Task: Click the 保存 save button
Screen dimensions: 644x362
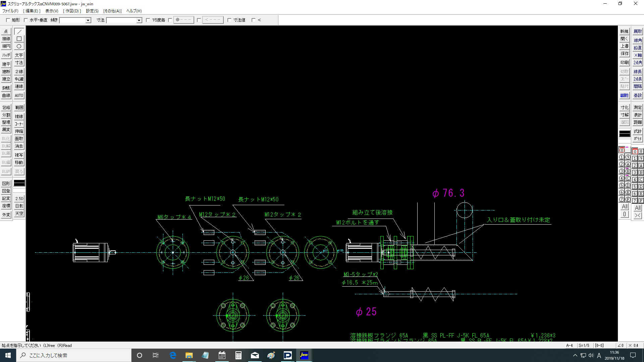Action: [x=624, y=54]
